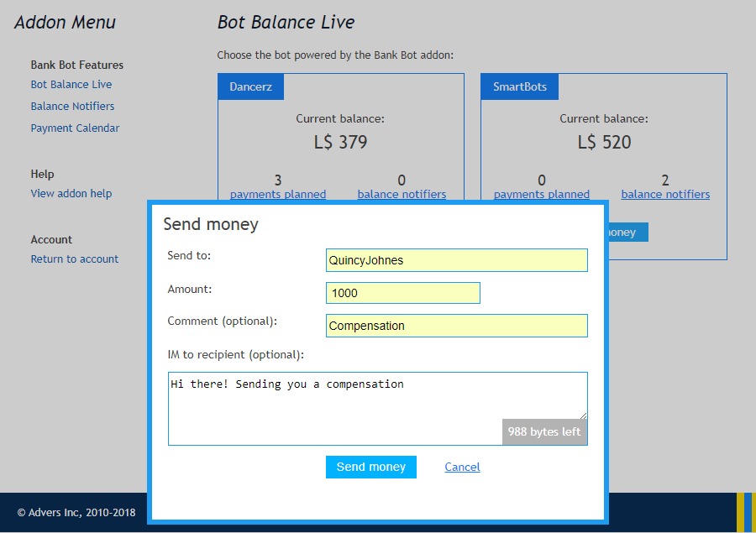The width and height of the screenshot is (756, 533).
Task: Click Return to account link
Action: click(x=74, y=259)
